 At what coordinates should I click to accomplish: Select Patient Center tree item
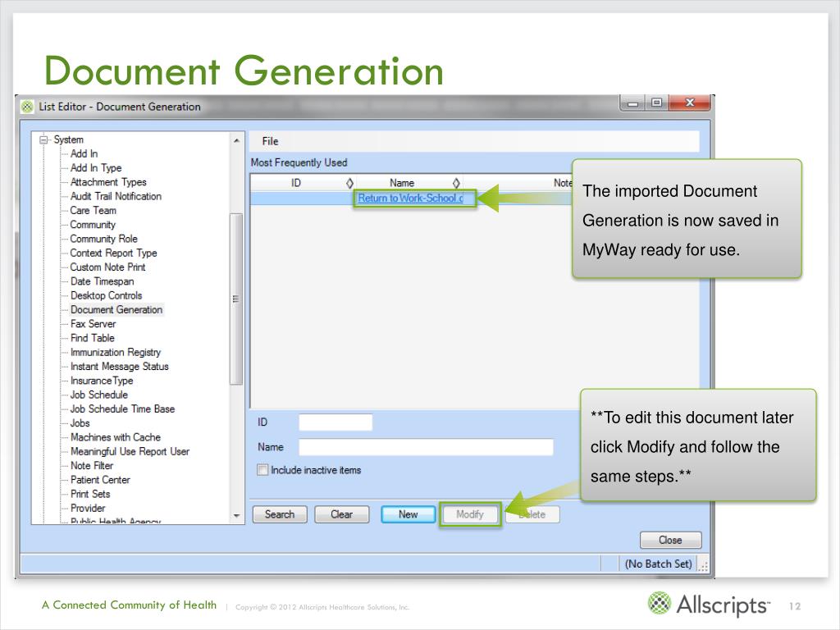100,480
